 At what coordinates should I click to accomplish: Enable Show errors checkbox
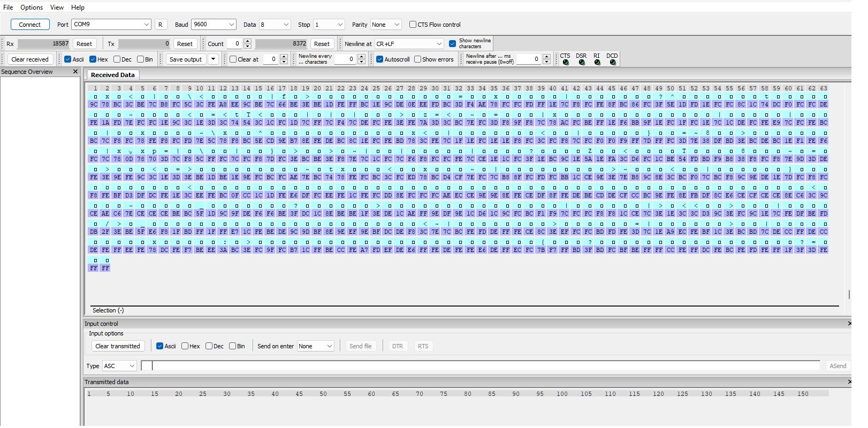click(x=418, y=59)
